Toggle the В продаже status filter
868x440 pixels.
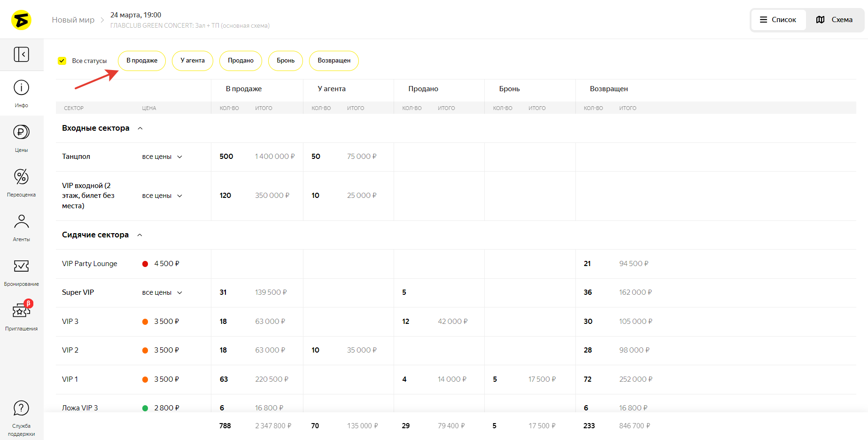click(x=142, y=61)
